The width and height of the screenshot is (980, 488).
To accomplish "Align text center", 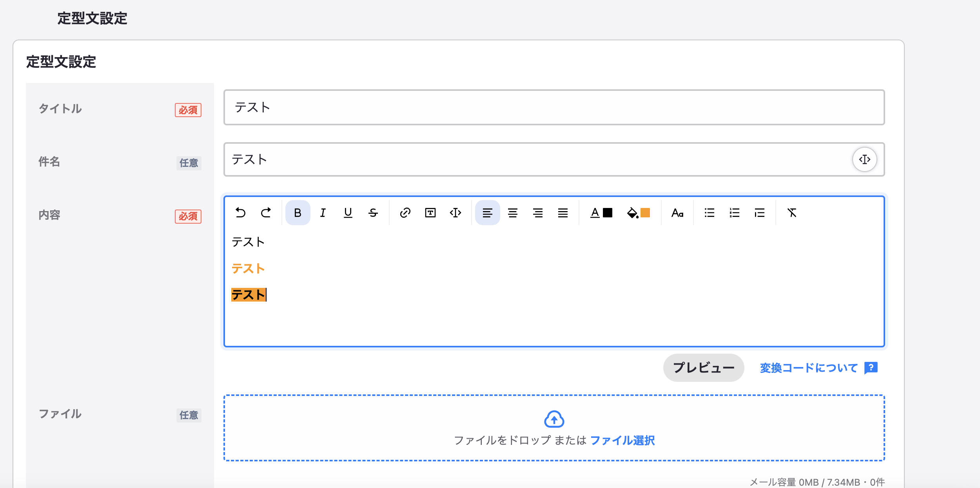I will pyautogui.click(x=513, y=213).
